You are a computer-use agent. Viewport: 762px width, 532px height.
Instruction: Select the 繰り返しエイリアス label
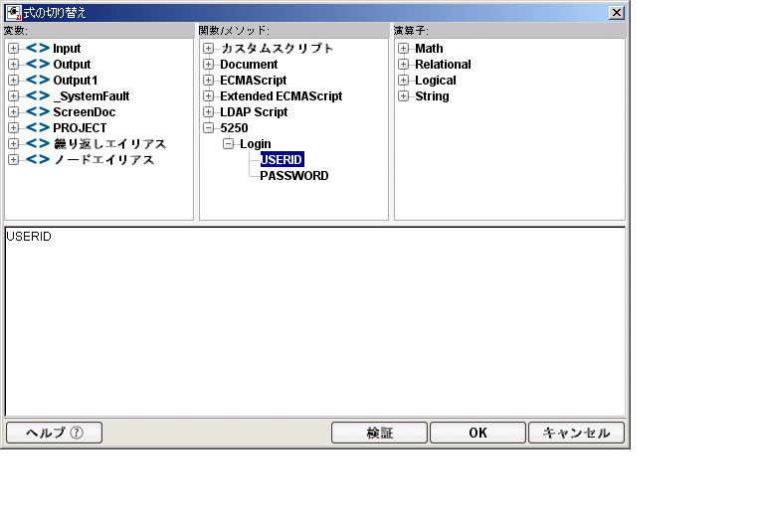tap(109, 144)
